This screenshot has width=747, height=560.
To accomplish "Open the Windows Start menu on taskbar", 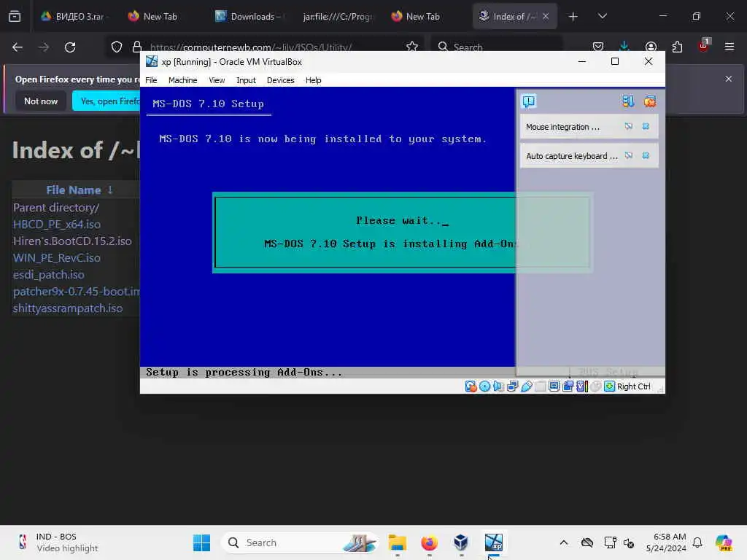I will 202,542.
